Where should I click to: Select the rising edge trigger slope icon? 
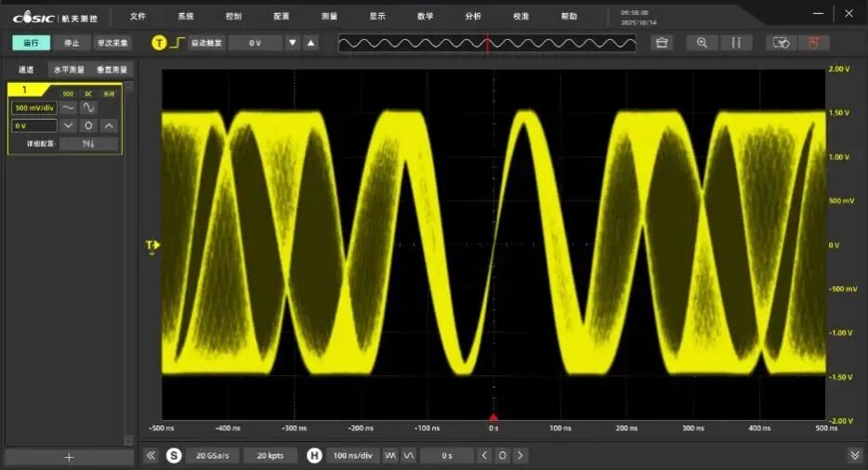tap(177, 43)
